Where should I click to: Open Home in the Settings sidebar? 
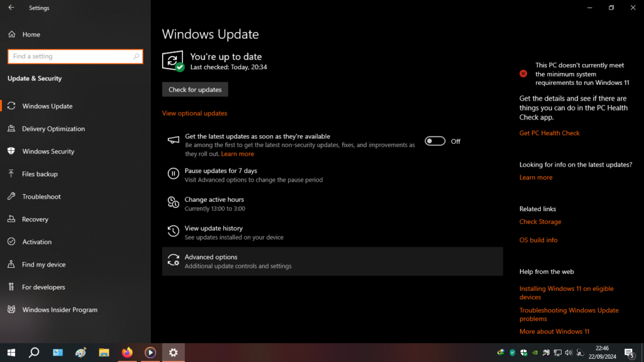pos(31,35)
